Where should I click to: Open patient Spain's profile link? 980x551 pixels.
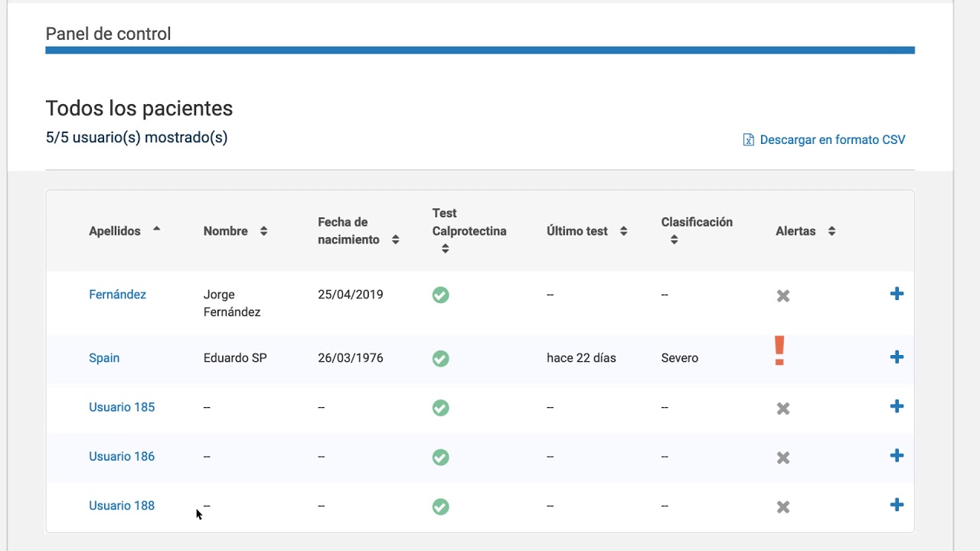tap(104, 357)
